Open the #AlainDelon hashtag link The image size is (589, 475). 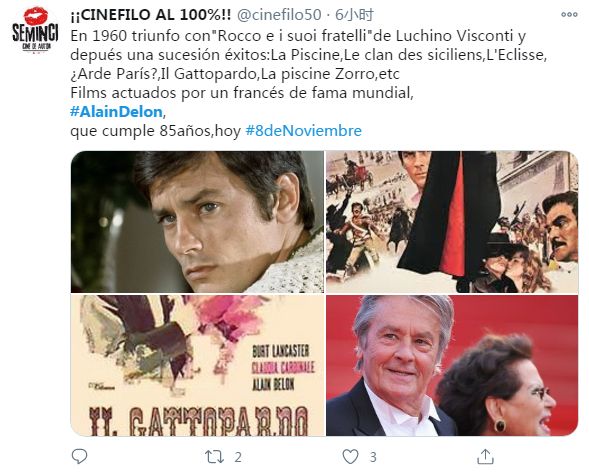pyautogui.click(x=116, y=112)
